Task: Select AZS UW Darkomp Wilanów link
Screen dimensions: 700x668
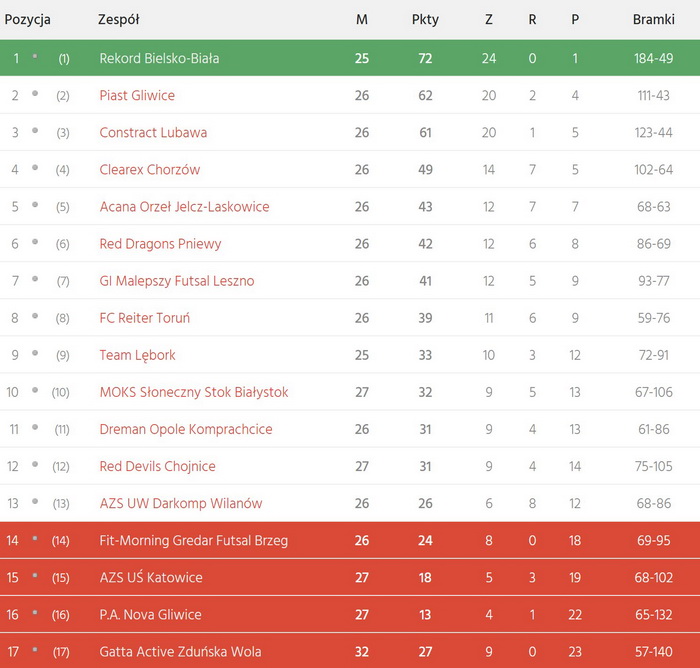Action: coord(180,503)
